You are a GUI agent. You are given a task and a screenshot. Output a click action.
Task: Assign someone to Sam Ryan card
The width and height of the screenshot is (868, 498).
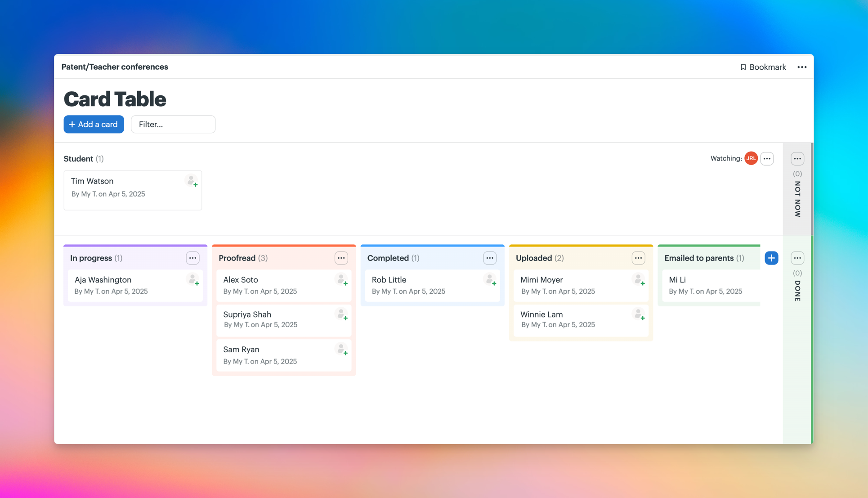pos(342,350)
